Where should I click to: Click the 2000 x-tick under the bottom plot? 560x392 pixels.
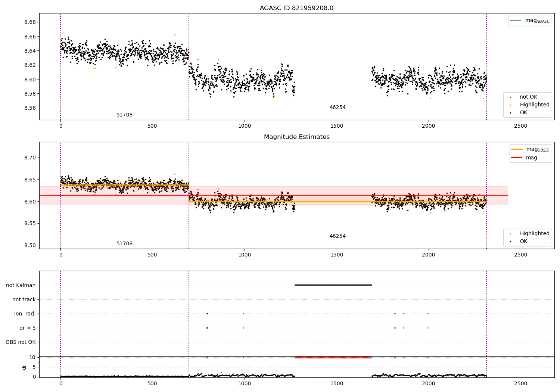429,383
